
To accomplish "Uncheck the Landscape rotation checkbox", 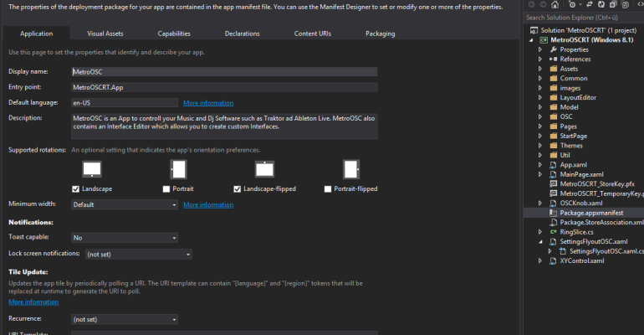I will pos(75,189).
